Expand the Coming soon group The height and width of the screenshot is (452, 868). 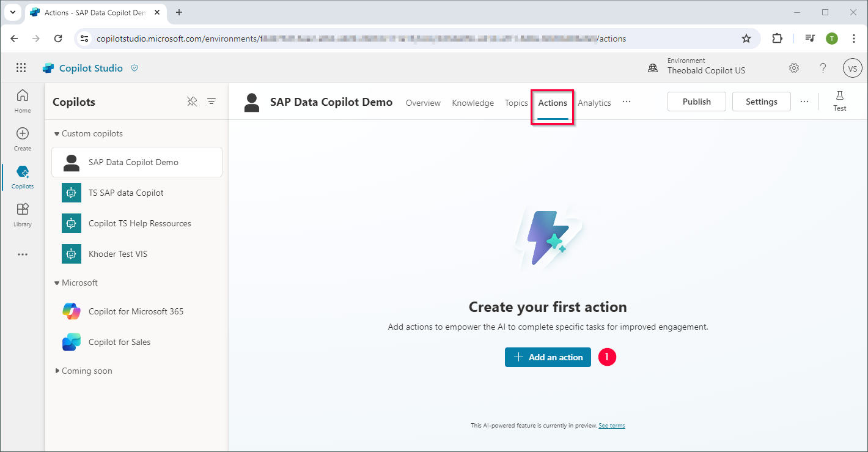pyautogui.click(x=57, y=371)
